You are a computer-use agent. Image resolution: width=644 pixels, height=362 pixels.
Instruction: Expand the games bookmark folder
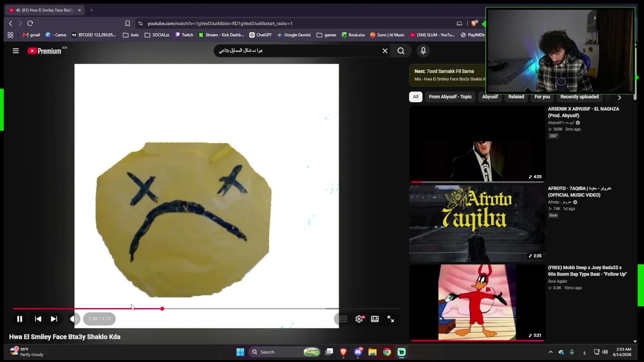pyautogui.click(x=326, y=35)
